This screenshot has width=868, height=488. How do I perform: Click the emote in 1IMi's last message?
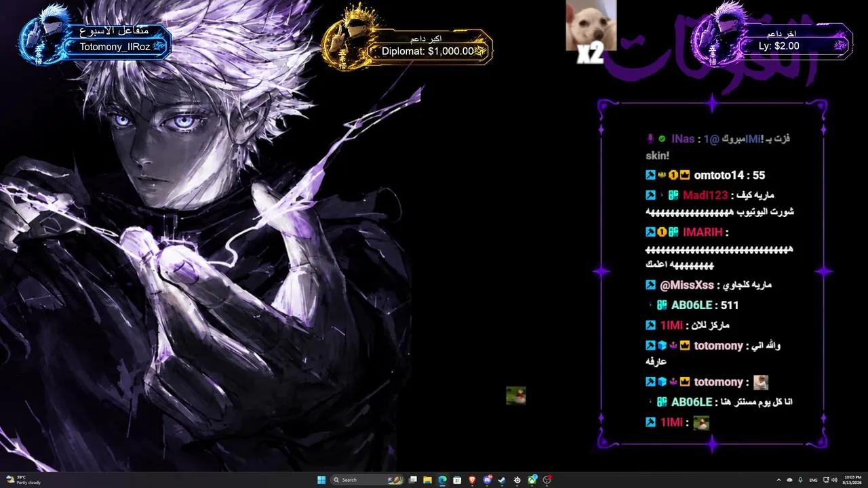click(701, 423)
